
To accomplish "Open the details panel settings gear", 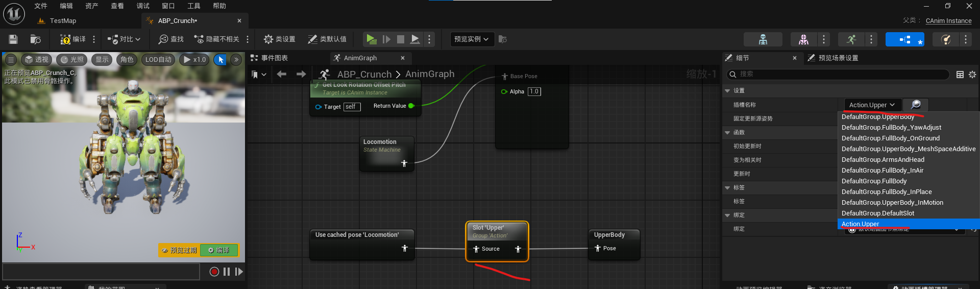I will [972, 75].
